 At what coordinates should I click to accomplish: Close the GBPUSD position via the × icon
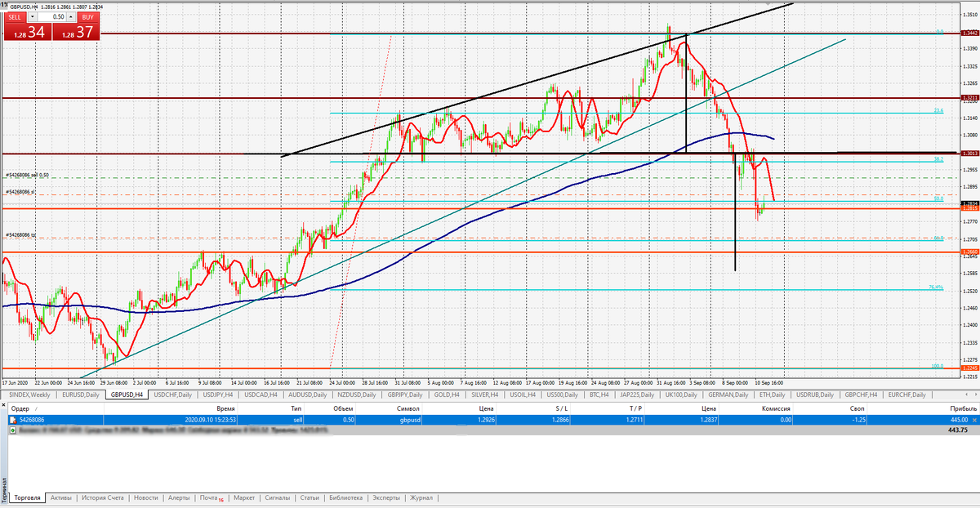974,420
